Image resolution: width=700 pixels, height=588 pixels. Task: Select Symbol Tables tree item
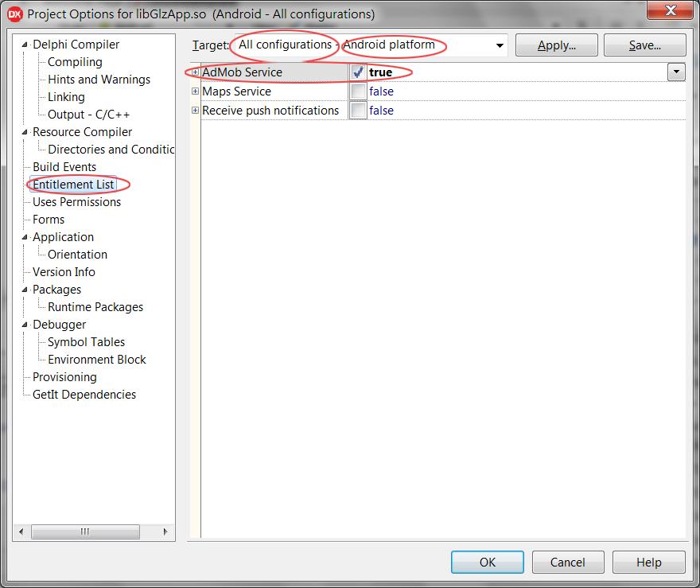86,342
